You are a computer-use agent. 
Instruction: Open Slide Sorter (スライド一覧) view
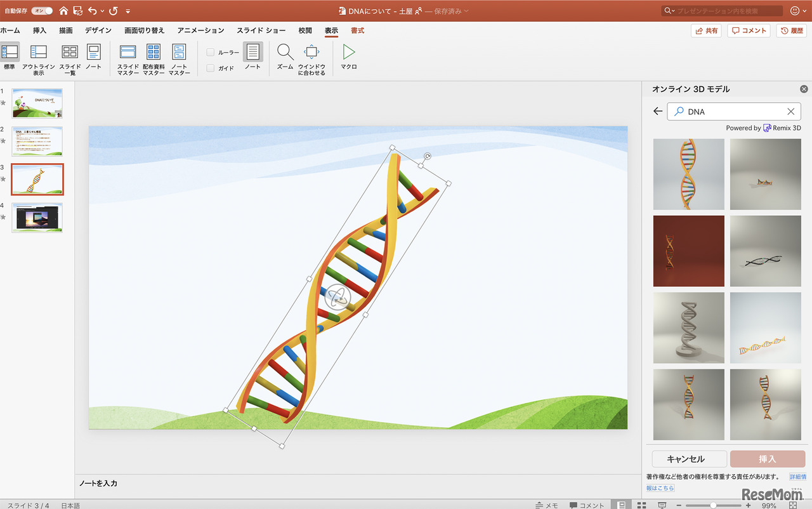tap(70, 59)
